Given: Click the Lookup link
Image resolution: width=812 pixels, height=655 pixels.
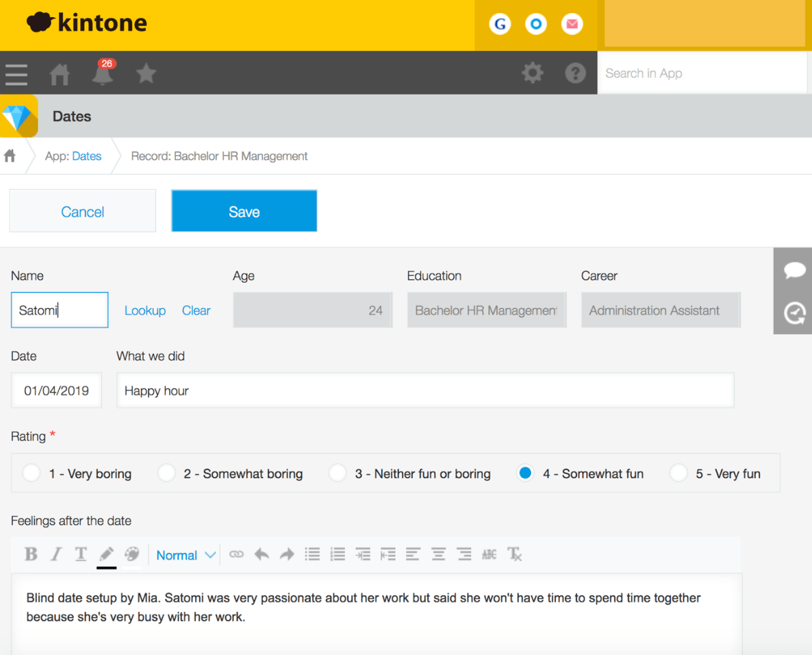Looking at the screenshot, I should tap(144, 310).
